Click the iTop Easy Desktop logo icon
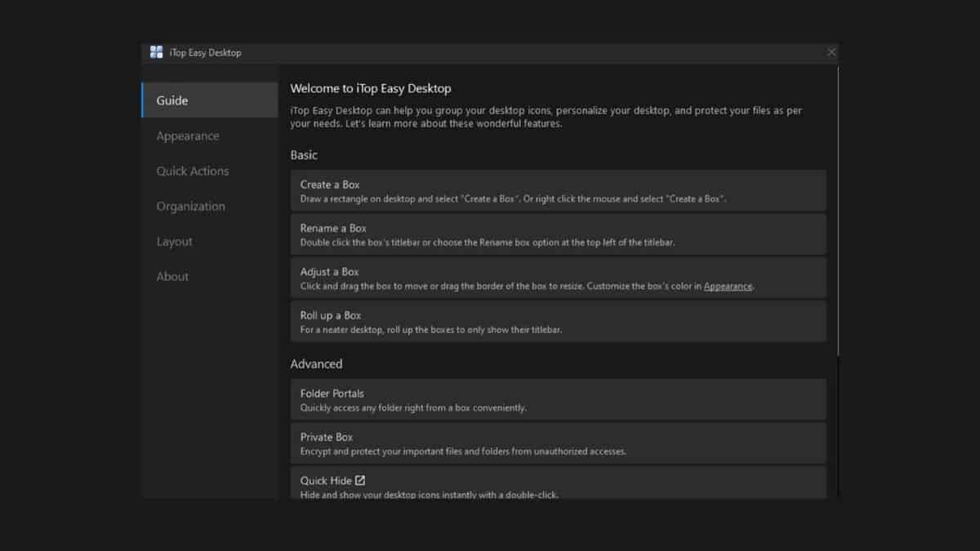This screenshot has width=980, height=551. [x=156, y=52]
